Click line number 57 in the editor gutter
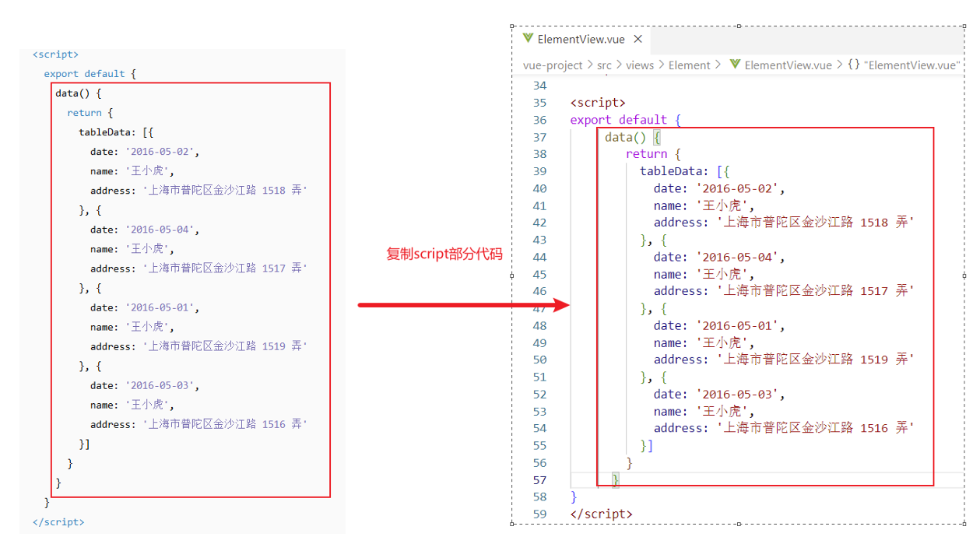This screenshot has width=980, height=544. (x=540, y=479)
